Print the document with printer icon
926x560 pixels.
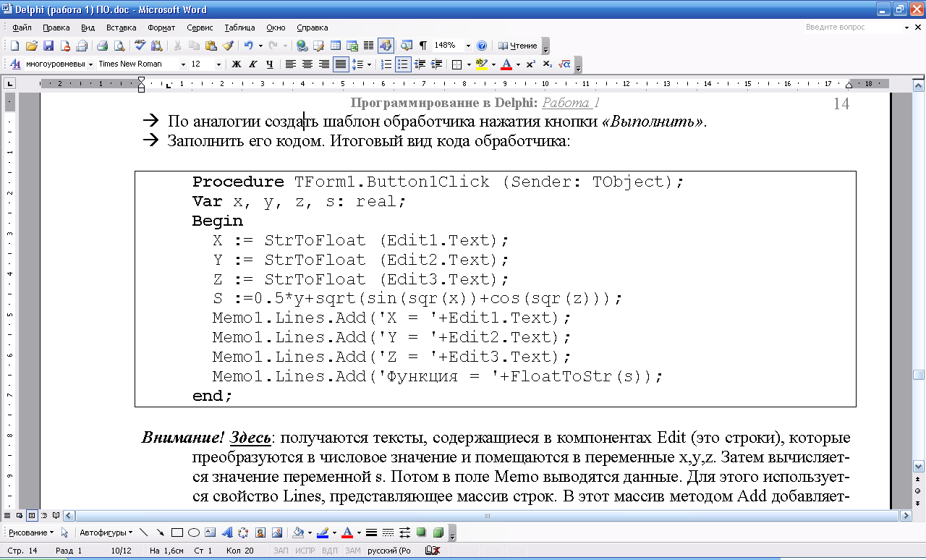[x=102, y=46]
